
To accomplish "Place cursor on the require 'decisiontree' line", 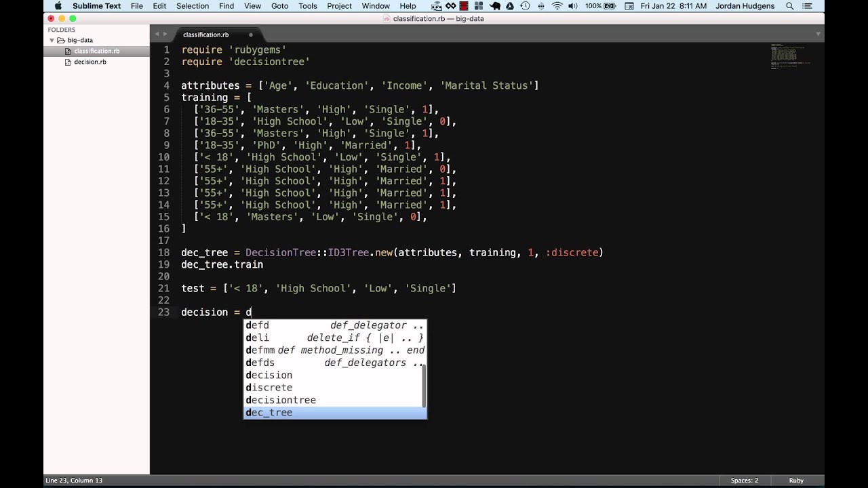I will (x=245, y=62).
